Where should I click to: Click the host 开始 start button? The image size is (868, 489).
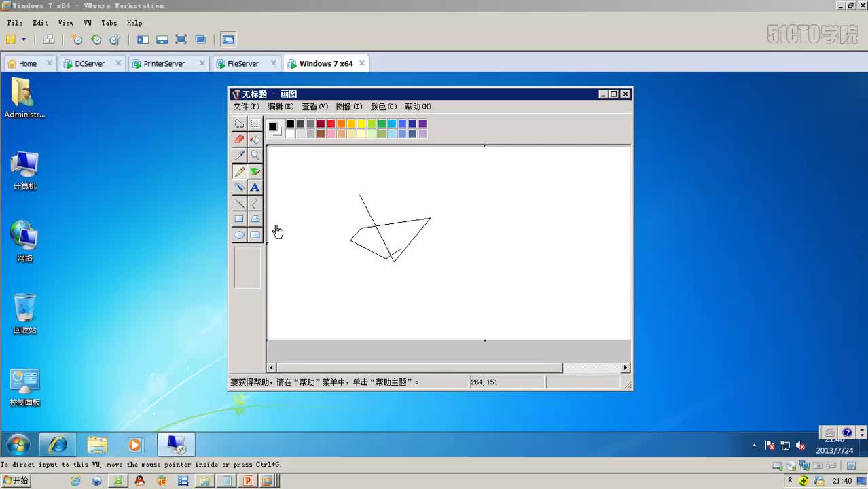[x=16, y=481]
